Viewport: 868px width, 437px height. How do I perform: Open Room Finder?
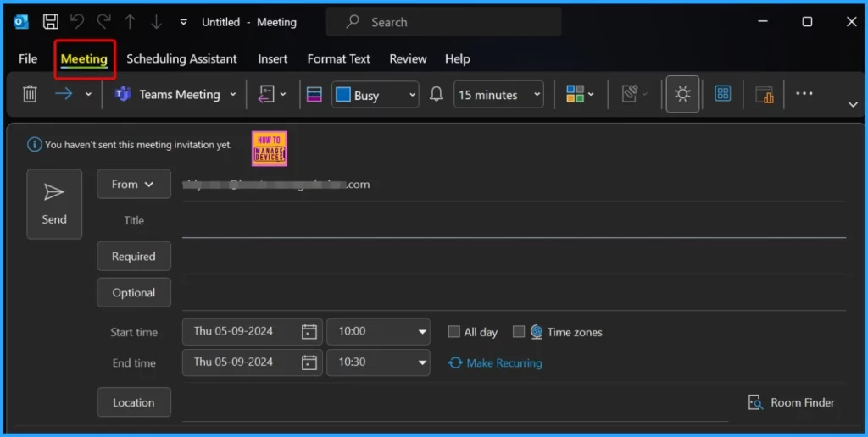(x=791, y=403)
